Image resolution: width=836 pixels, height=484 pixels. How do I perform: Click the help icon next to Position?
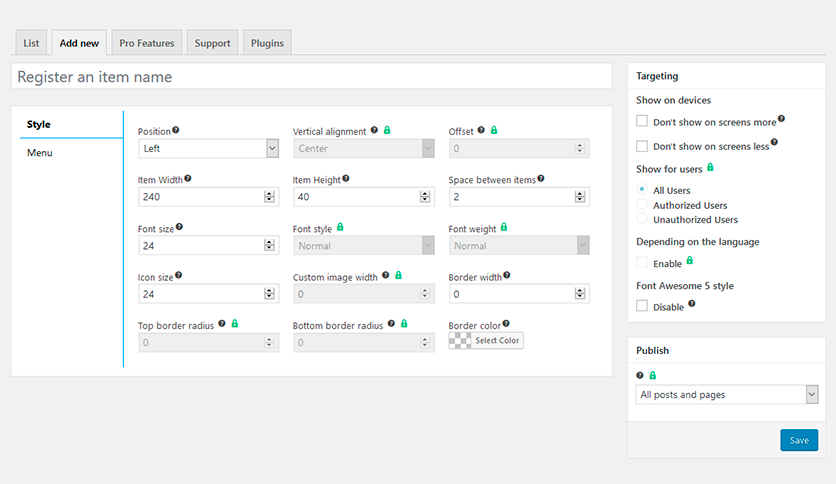coord(176,130)
